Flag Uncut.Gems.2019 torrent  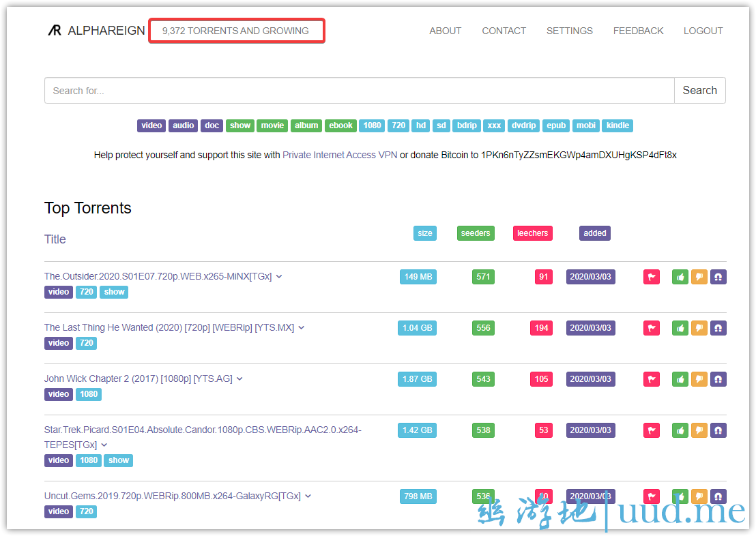pyautogui.click(x=652, y=496)
